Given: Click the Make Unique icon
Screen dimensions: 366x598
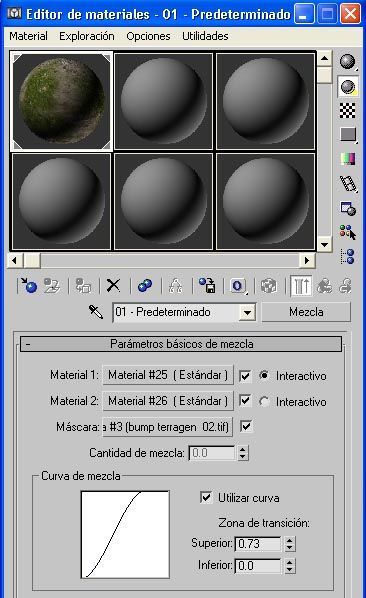Looking at the screenshot, I should point(175,285).
